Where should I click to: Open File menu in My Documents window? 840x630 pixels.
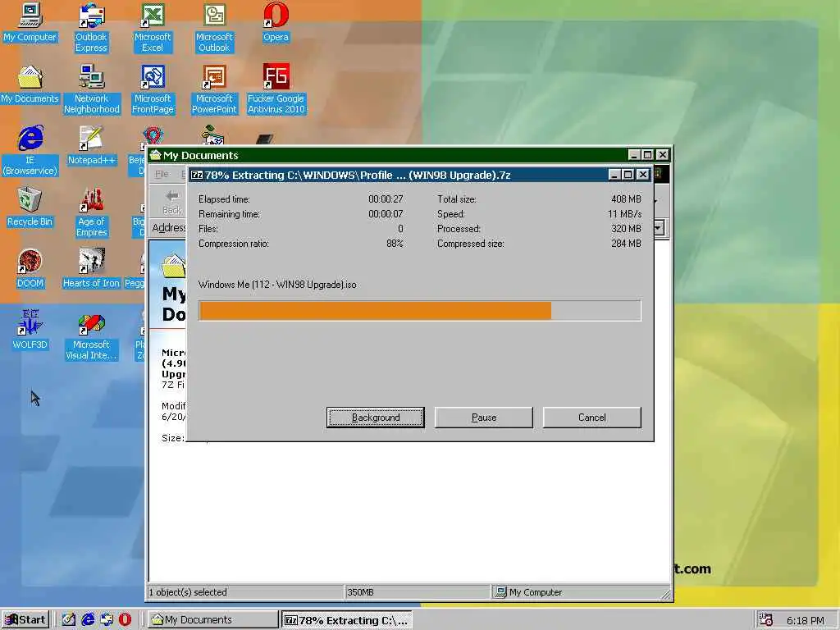point(162,174)
